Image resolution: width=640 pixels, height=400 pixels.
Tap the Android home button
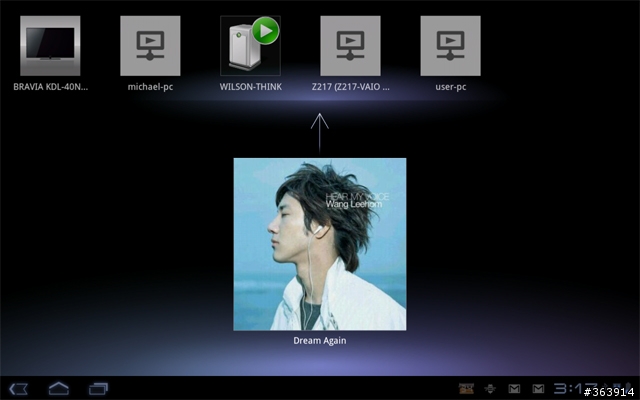(59, 388)
